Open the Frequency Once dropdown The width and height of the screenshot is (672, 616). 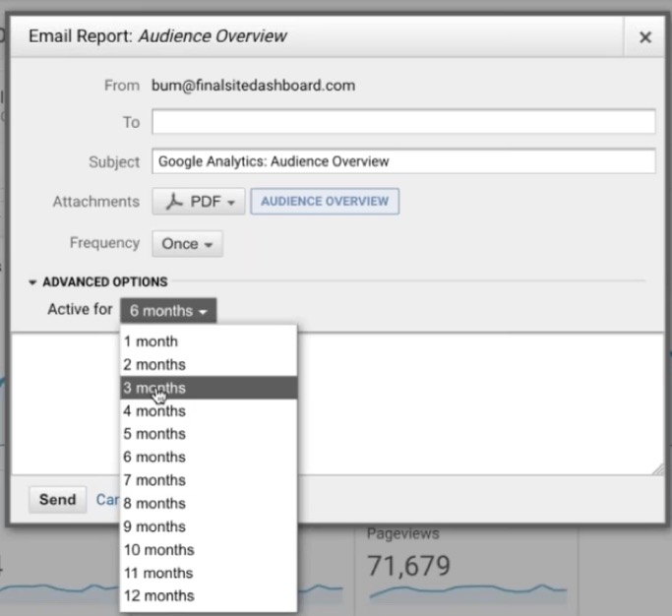tap(187, 244)
